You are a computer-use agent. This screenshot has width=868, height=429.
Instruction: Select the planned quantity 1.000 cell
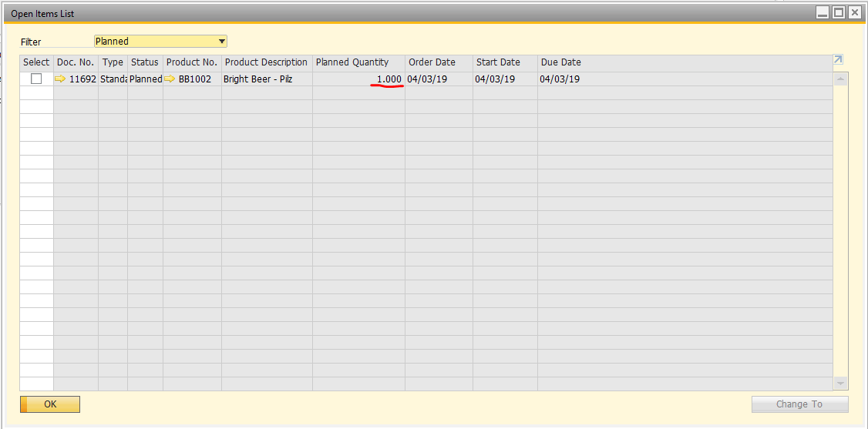358,79
